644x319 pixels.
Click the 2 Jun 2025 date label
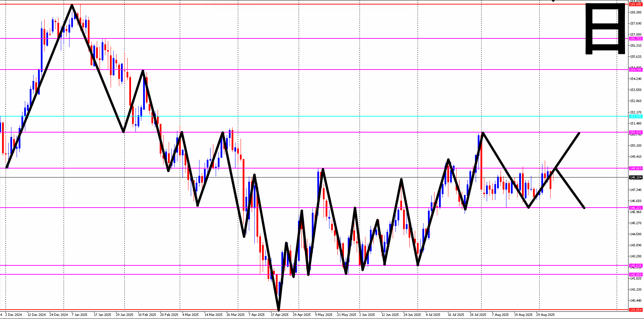367,315
